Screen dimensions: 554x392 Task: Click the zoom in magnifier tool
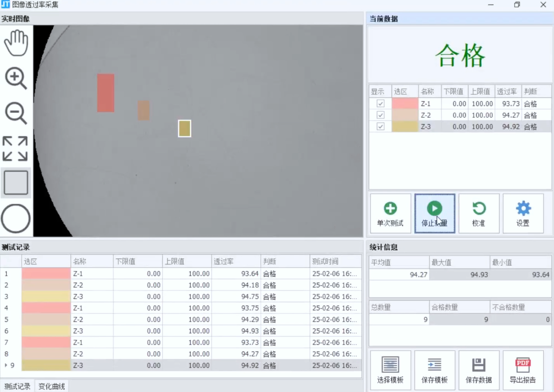pyautogui.click(x=16, y=79)
